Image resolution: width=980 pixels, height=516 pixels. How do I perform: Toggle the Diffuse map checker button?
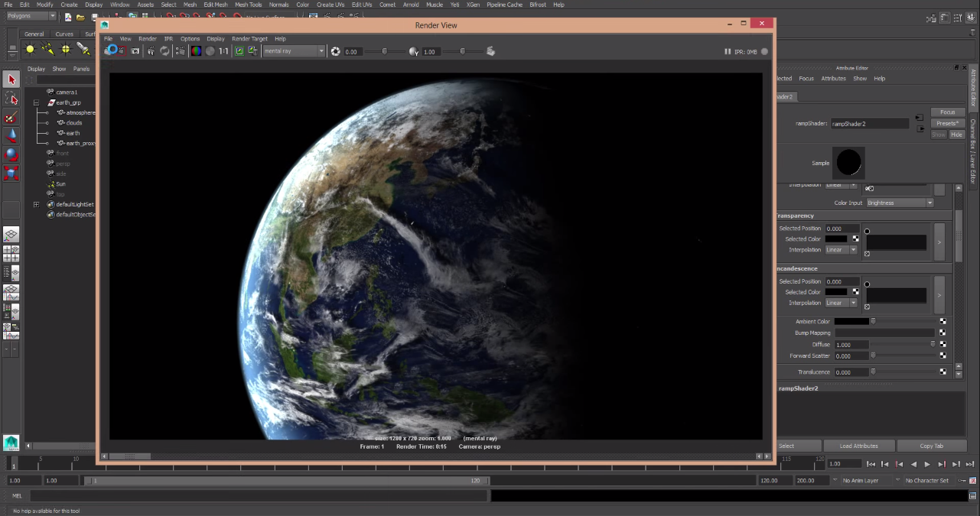point(943,345)
